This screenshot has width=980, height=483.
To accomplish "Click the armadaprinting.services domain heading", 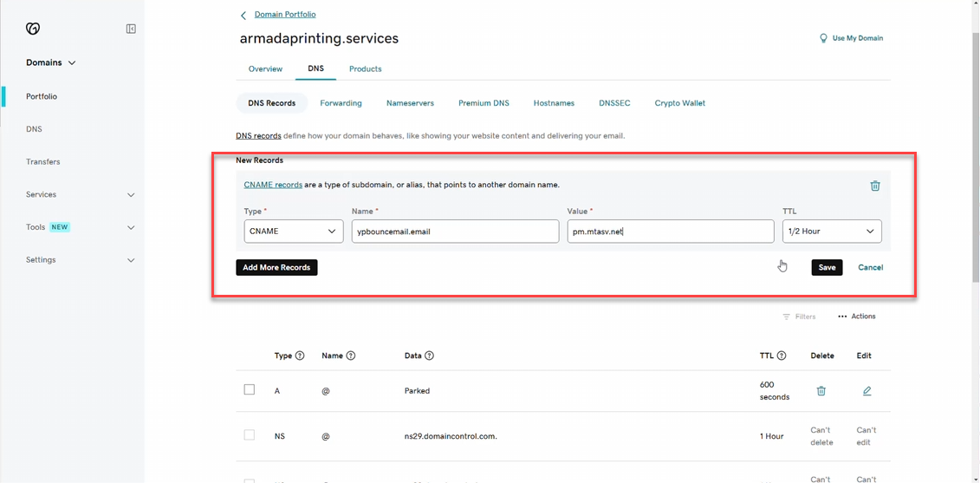I will [319, 38].
